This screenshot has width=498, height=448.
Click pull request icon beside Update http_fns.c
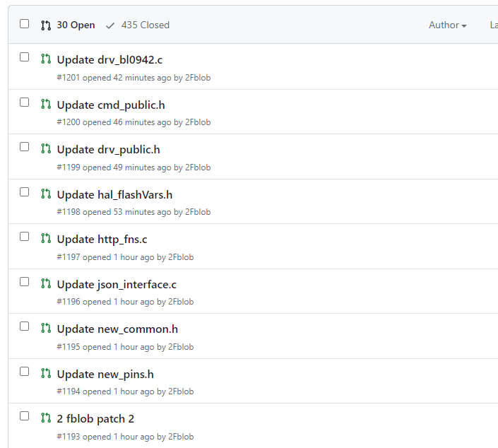pos(46,238)
